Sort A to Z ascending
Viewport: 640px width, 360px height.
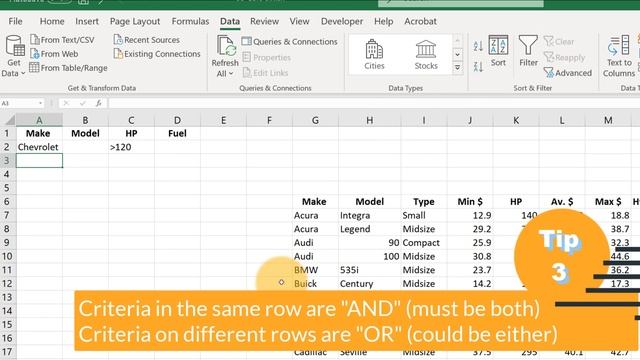478,46
